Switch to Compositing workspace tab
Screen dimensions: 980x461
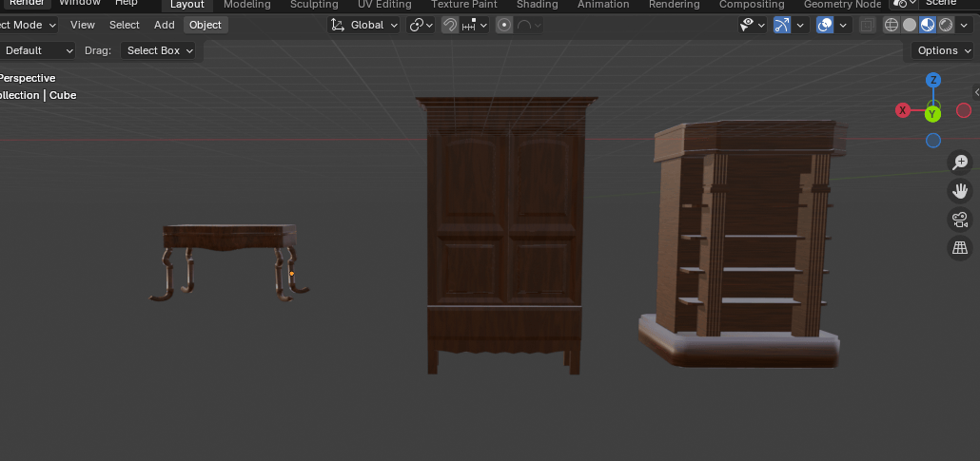(752, 5)
